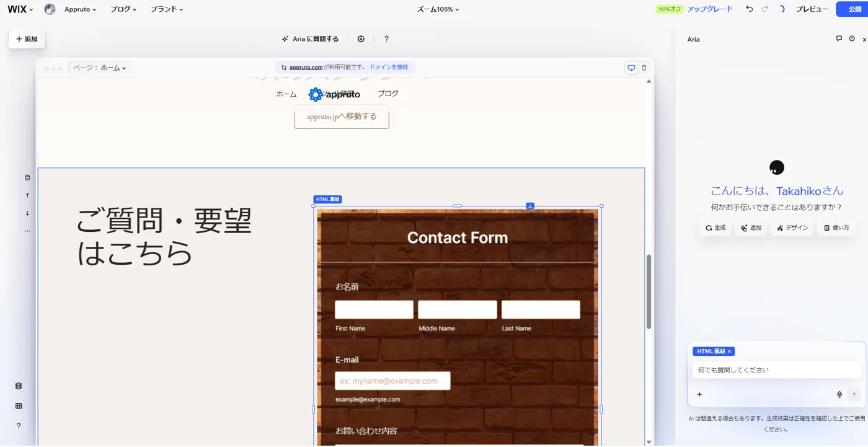The image size is (868, 447).
Task: Click the 何でも質問してください input field
Action: pyautogui.click(x=777, y=370)
